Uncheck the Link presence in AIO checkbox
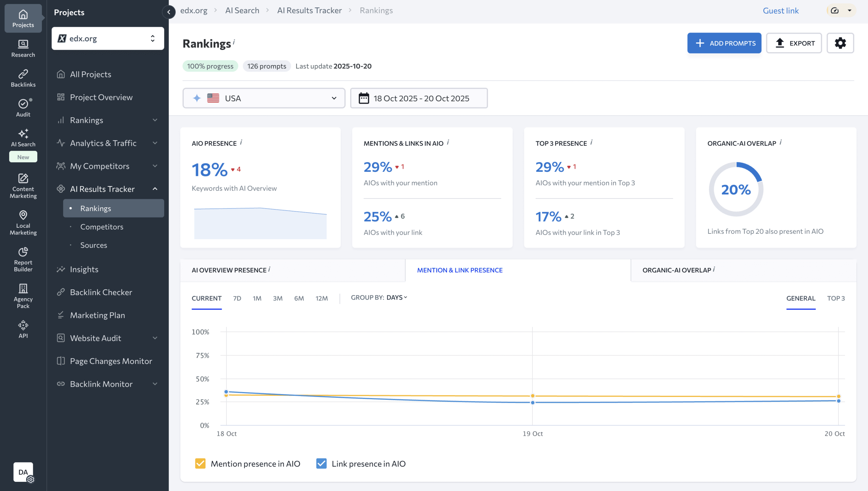The image size is (868, 491). coord(321,464)
